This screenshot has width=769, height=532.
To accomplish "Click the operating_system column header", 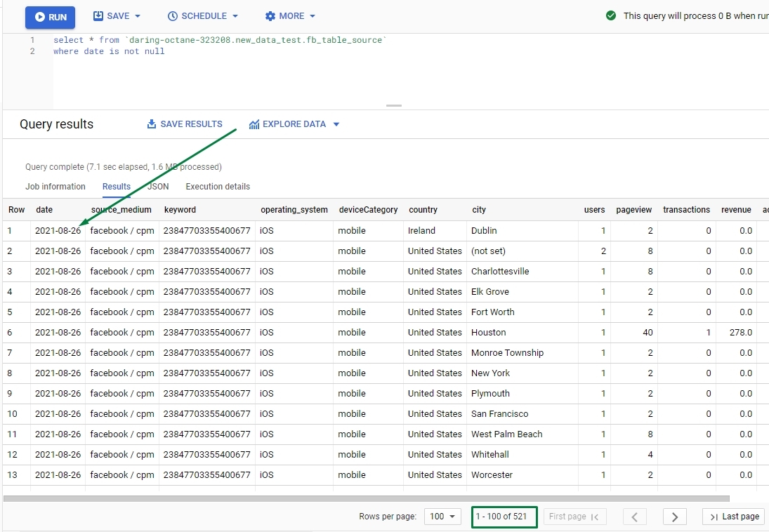I will pos(294,209).
